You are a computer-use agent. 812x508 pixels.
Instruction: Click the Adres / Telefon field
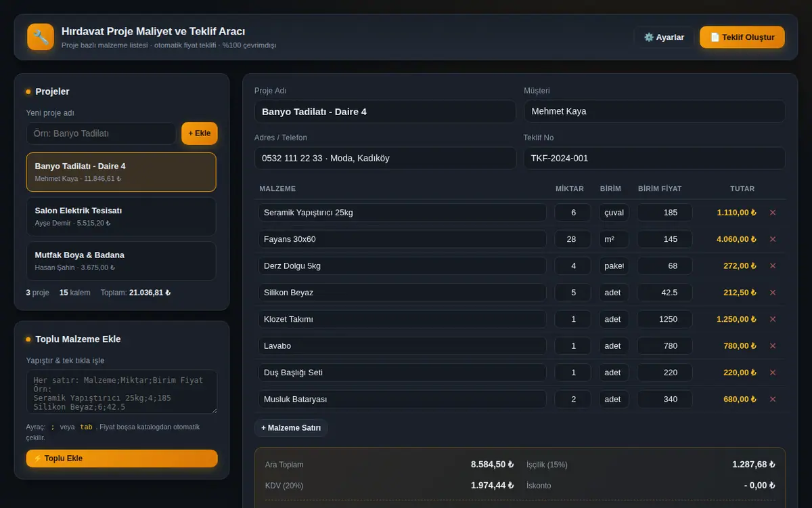coord(385,158)
